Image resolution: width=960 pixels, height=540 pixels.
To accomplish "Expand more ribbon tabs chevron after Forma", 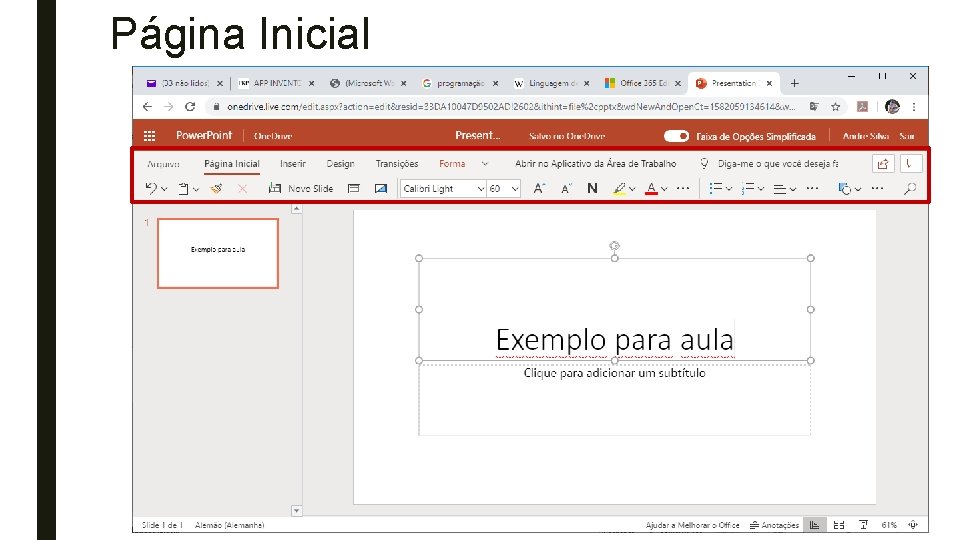I will [485, 163].
